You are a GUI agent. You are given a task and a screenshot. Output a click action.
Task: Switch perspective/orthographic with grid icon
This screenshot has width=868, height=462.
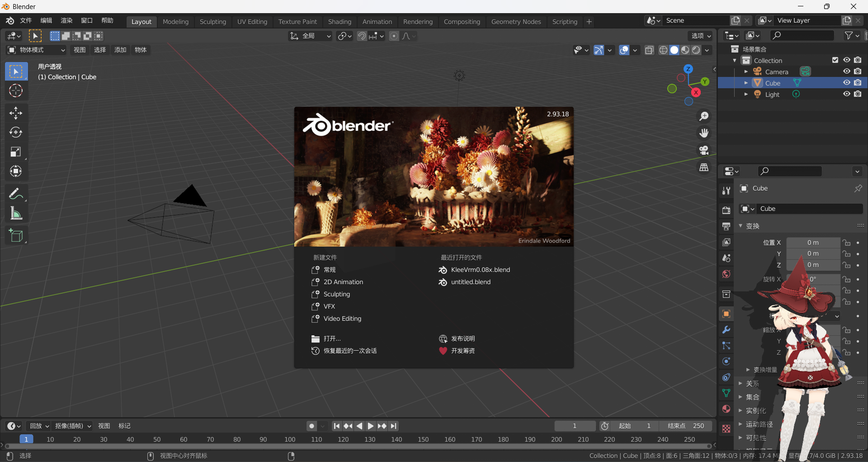pyautogui.click(x=704, y=167)
